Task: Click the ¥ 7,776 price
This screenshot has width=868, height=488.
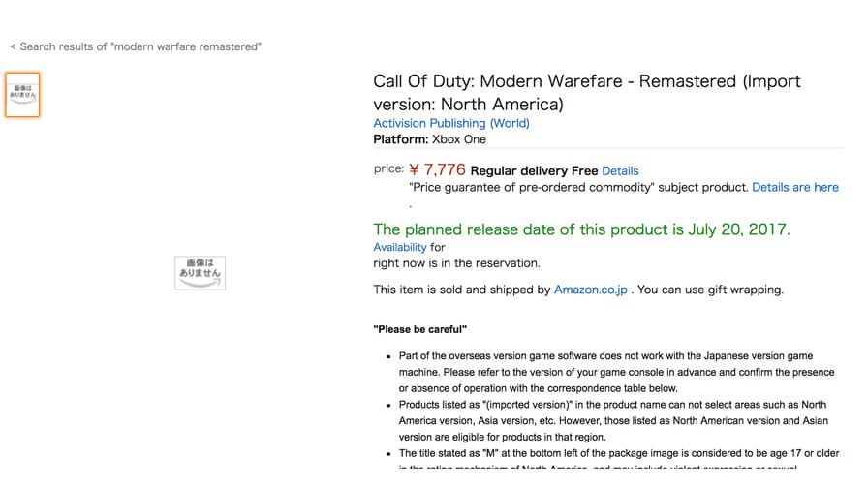Action: (x=437, y=169)
